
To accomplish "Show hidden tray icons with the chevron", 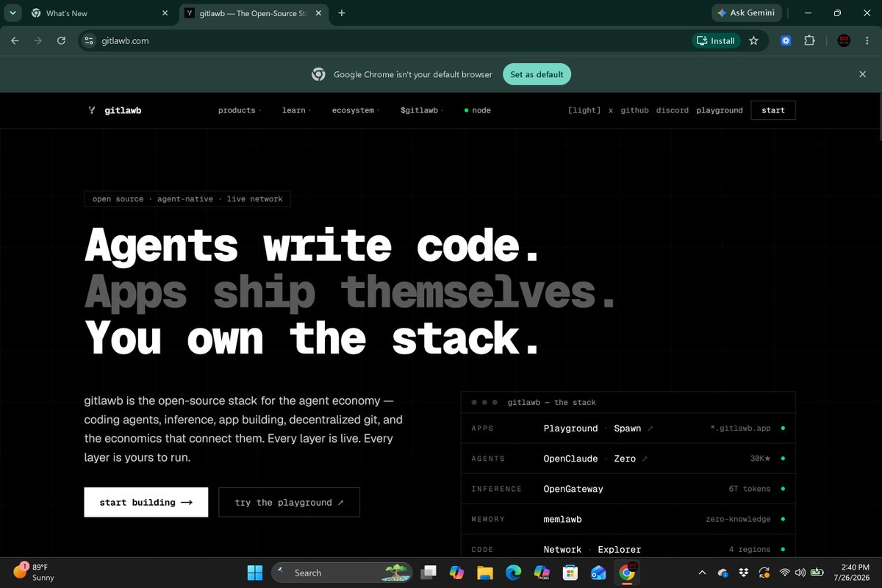I will [704, 573].
